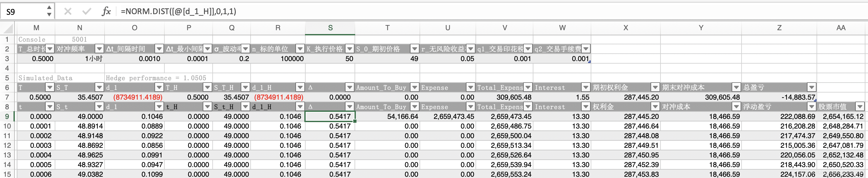This screenshot has height=178, width=868.
Task: Select row 3 header
Action: [x=7, y=58]
